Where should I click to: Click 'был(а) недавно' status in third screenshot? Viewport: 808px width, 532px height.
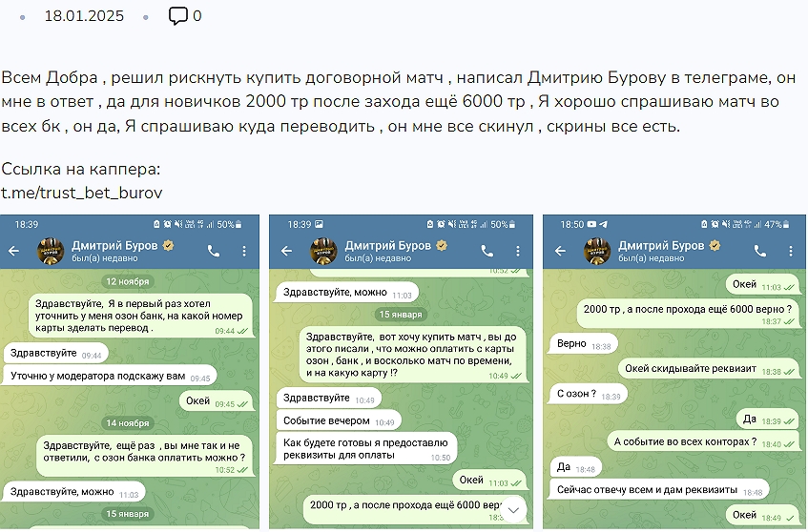(652, 258)
